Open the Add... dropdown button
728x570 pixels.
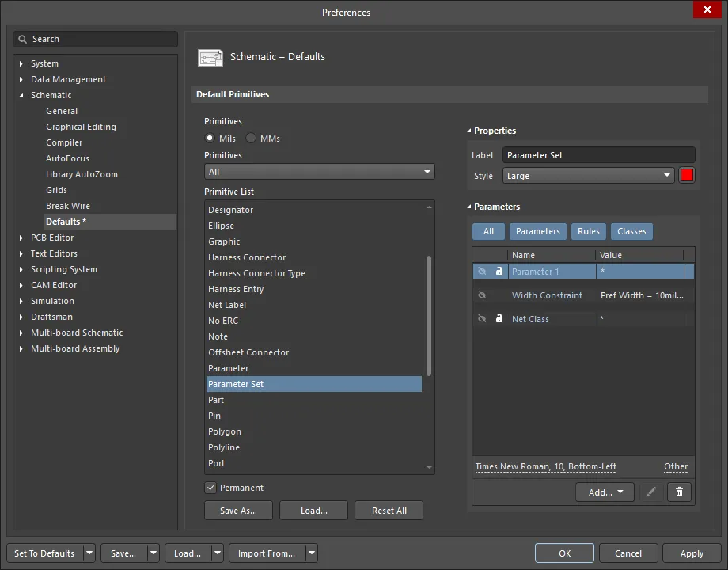coord(605,492)
